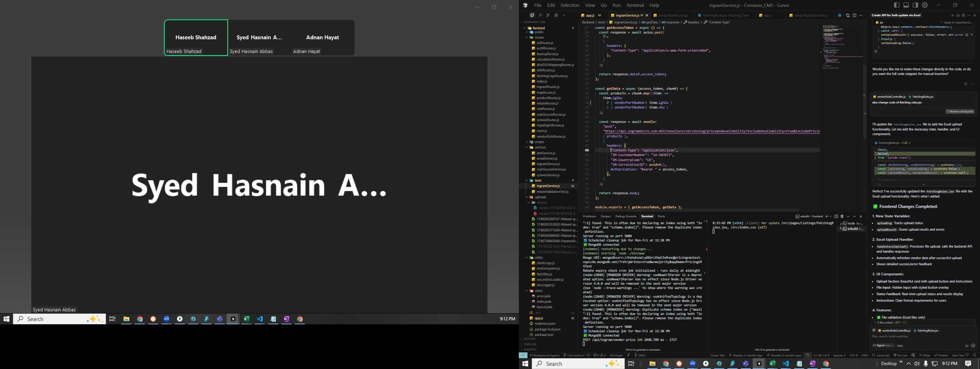Split the terminal panel
This screenshot has height=369, width=980.
[836, 216]
